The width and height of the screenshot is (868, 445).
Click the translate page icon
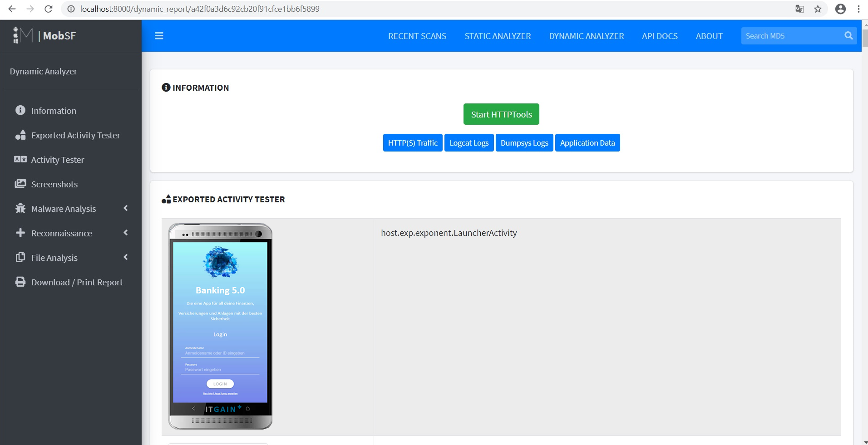tap(799, 9)
